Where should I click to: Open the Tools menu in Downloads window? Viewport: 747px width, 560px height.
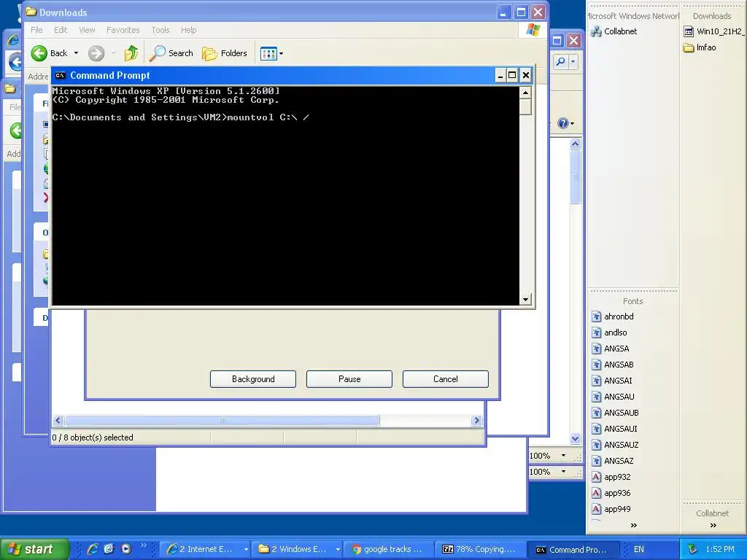tap(160, 30)
